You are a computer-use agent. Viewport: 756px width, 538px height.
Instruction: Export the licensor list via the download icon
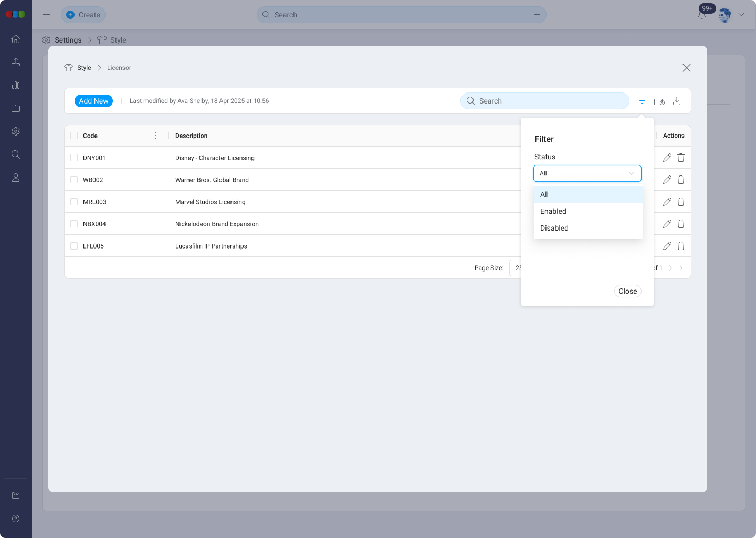point(677,100)
